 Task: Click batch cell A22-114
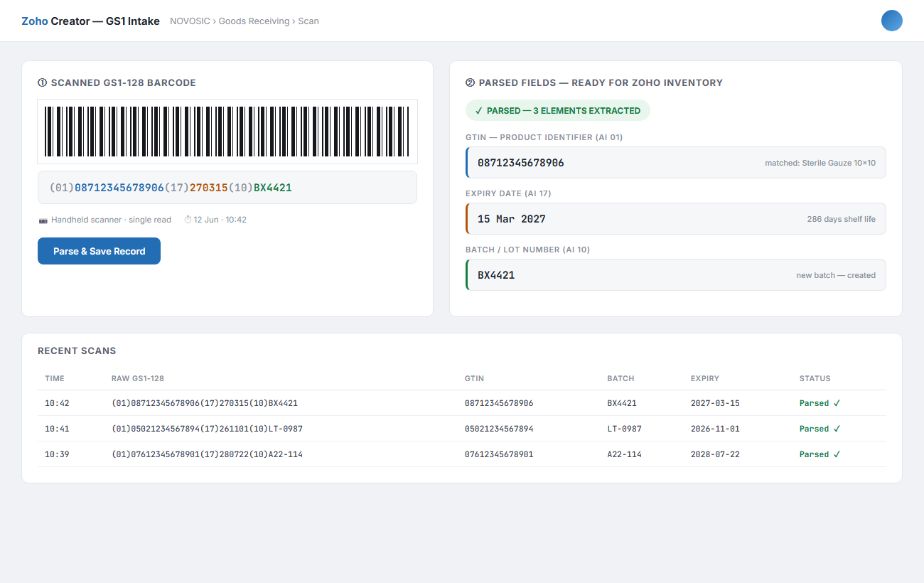pos(625,454)
